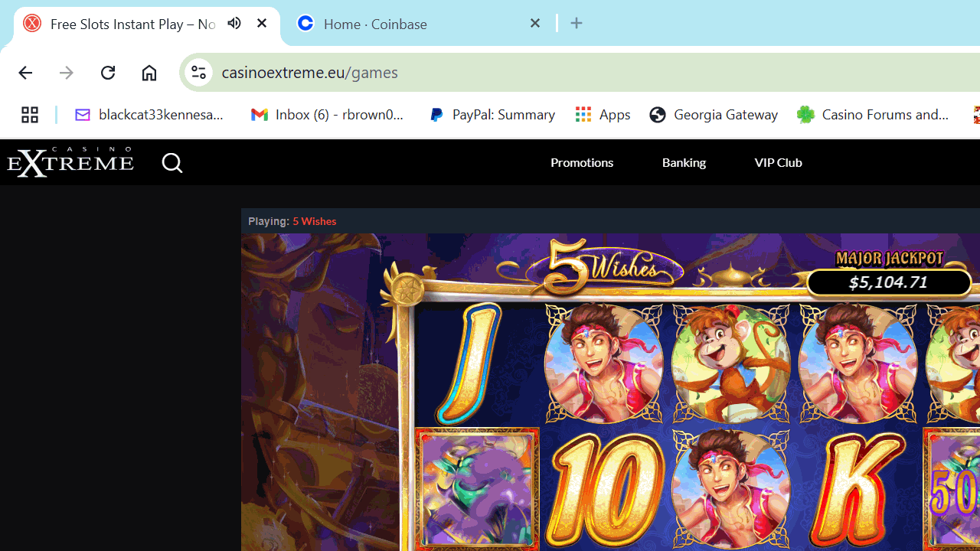Open a new browser tab
This screenshot has height=551, width=980.
pos(577,23)
